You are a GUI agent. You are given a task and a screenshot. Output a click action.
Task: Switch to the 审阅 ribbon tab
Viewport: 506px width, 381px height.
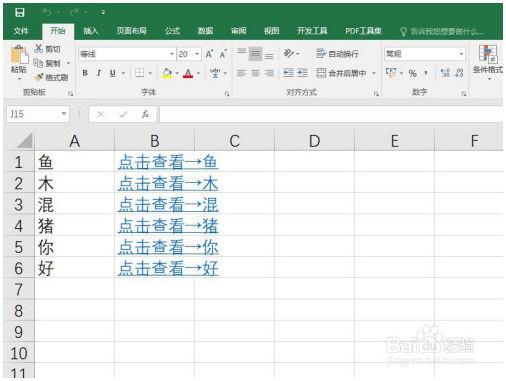(238, 31)
